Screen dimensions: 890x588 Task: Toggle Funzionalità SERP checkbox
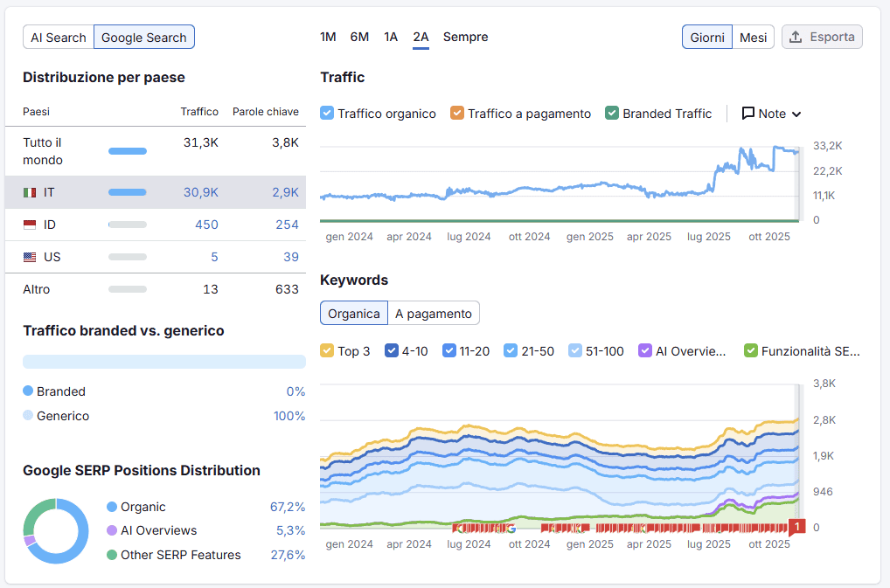751,350
